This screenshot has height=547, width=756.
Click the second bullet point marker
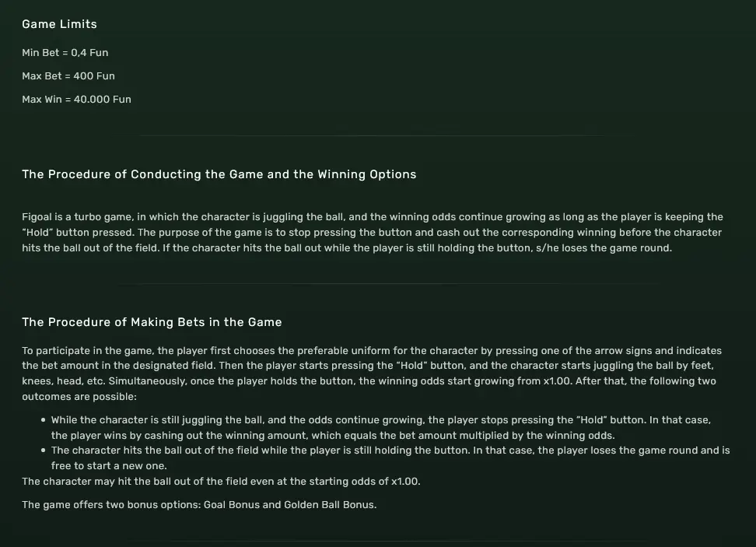[x=44, y=451]
